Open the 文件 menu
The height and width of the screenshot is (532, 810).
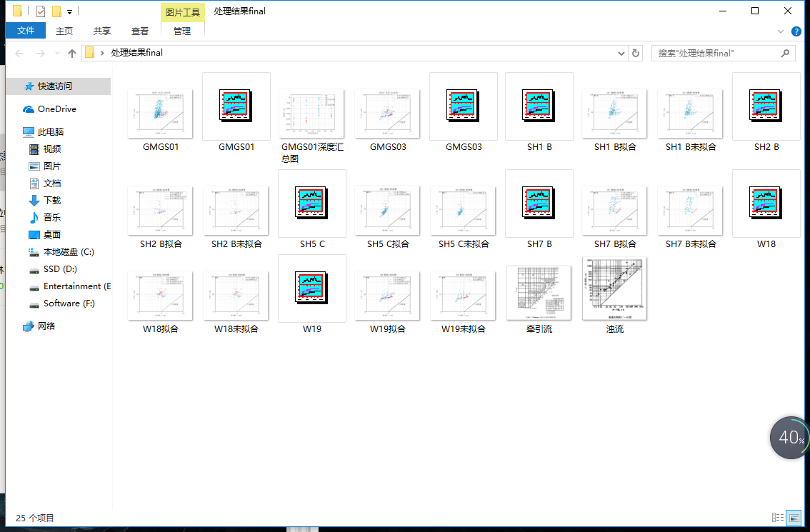(x=26, y=31)
